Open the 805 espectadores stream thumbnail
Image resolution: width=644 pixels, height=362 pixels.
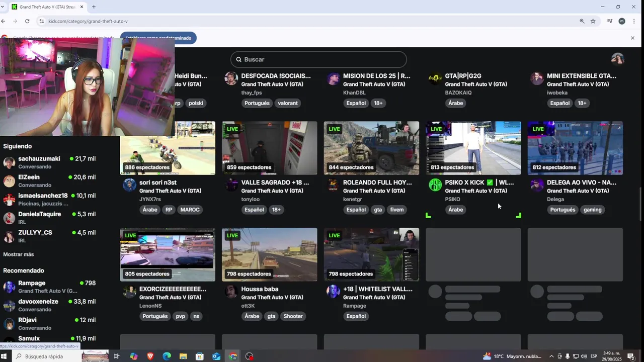168,255
